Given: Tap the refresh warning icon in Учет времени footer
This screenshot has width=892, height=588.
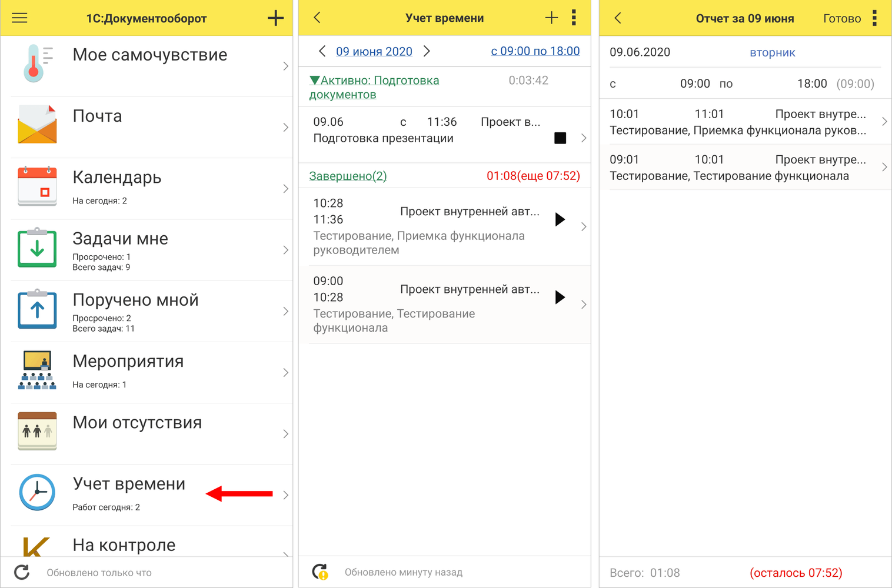Looking at the screenshot, I should tap(320, 572).
